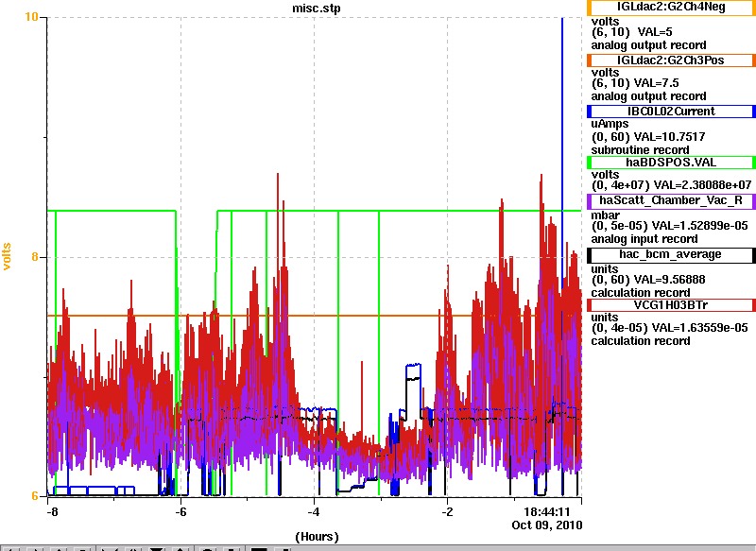Click the mbar unit label
This screenshot has height=551, width=756.
605,215
